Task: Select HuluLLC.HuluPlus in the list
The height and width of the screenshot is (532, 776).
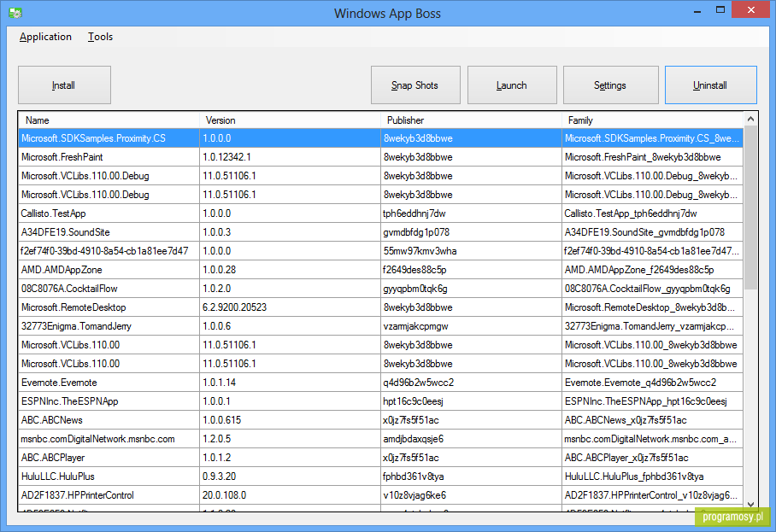Action: [380, 476]
